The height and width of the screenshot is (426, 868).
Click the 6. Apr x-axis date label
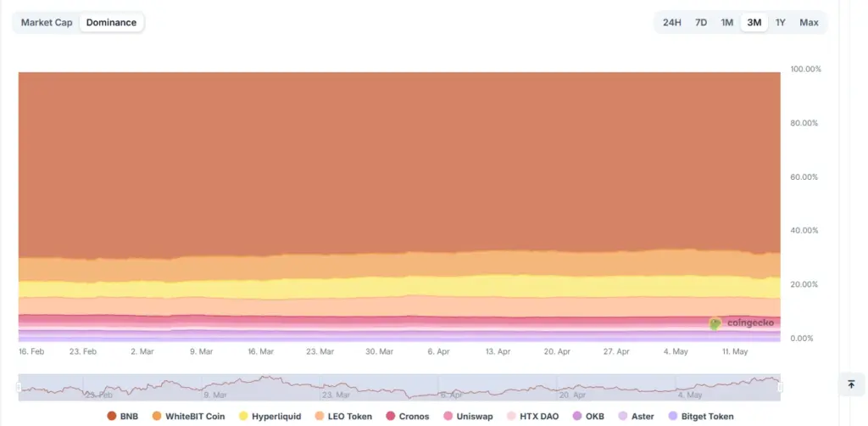coord(439,352)
